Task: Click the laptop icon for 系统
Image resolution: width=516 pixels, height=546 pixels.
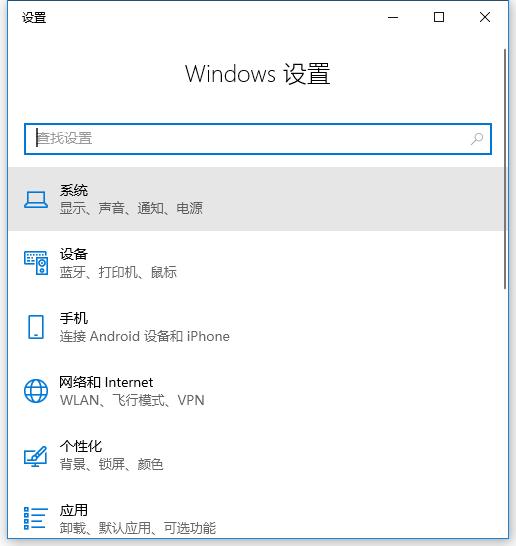Action: (36, 200)
